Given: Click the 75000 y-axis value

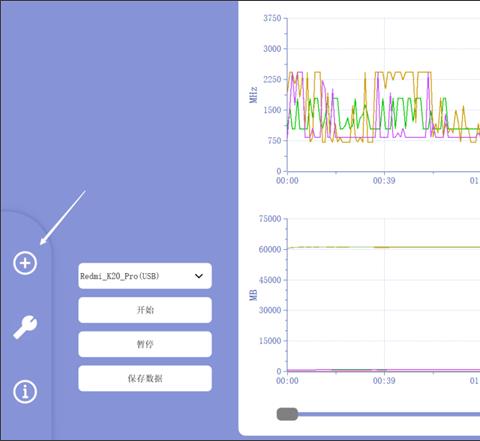Looking at the screenshot, I should pyautogui.click(x=270, y=219).
